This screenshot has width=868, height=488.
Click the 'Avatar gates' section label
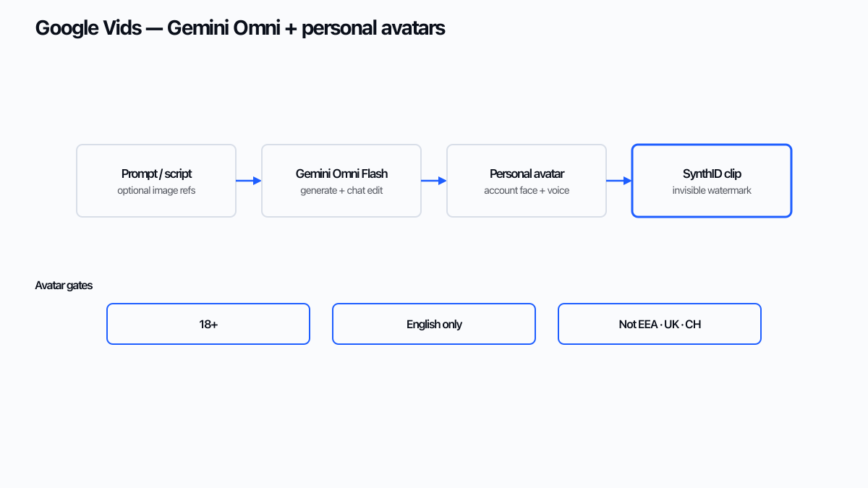point(64,286)
